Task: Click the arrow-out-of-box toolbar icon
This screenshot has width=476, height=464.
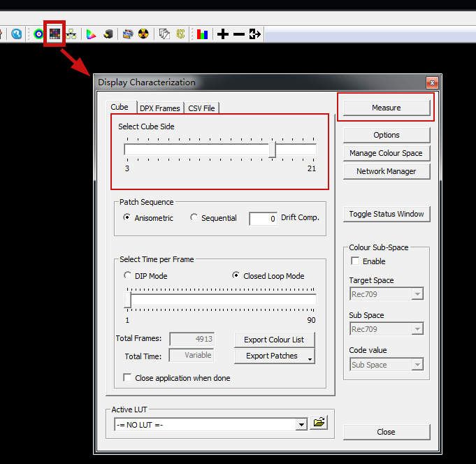Action: (254, 34)
